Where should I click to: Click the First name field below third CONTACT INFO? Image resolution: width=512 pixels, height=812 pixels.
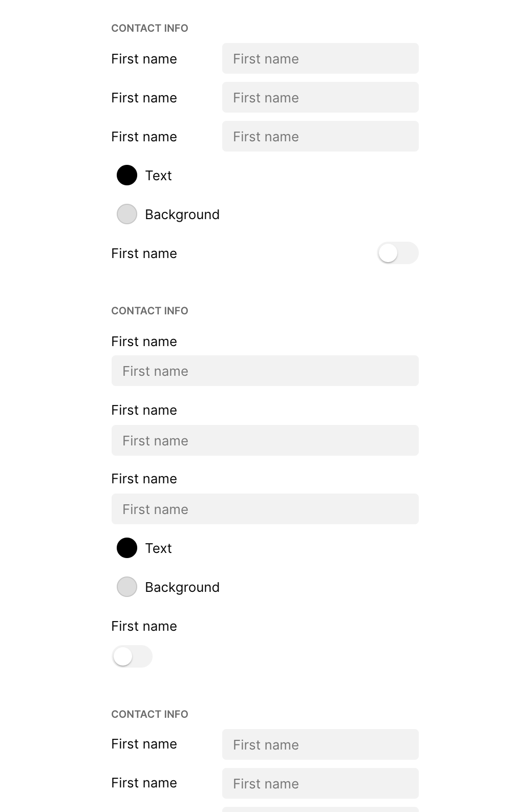[x=320, y=744]
